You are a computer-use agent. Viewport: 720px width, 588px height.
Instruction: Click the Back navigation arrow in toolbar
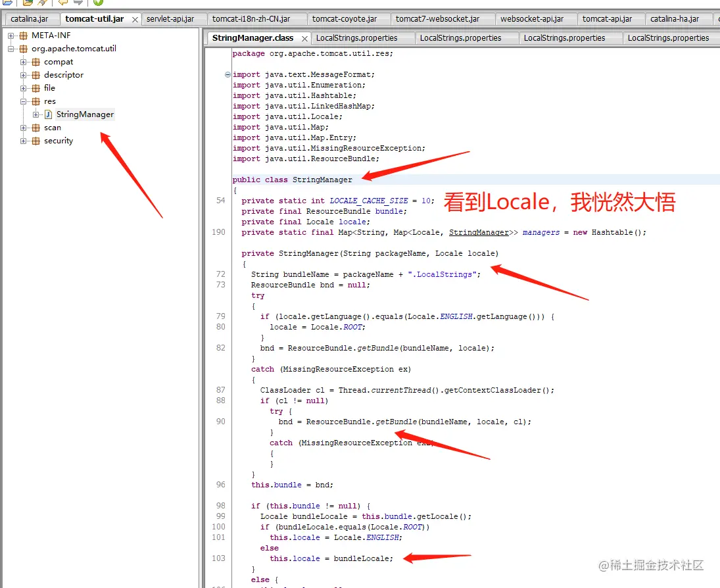[62, 2]
